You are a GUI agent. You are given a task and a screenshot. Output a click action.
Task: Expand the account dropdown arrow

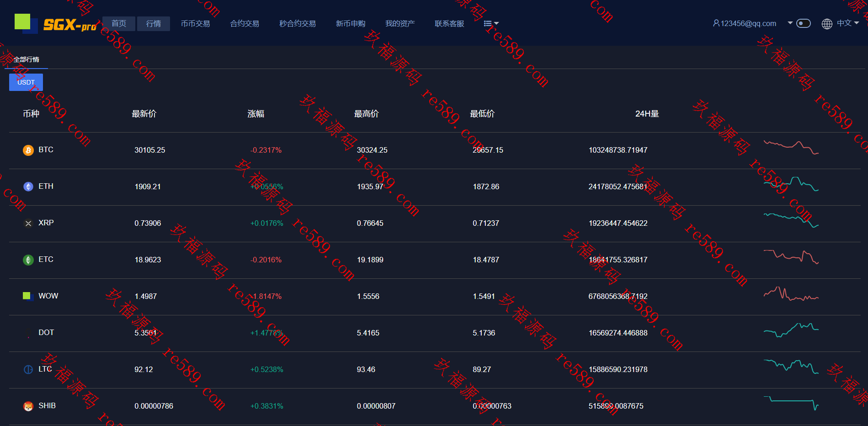(x=790, y=23)
